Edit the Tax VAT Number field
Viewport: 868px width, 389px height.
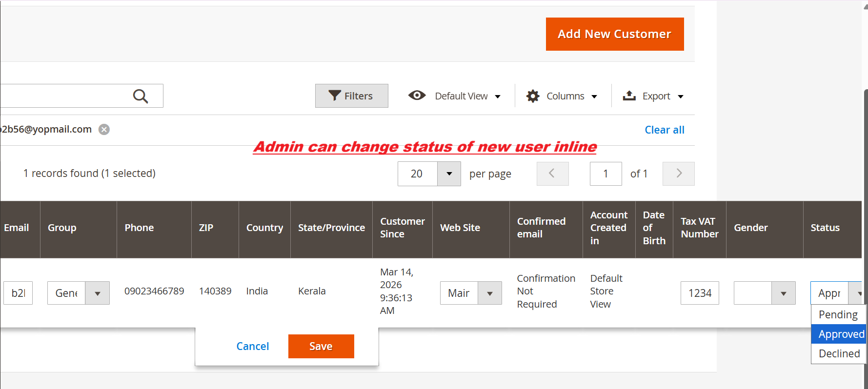(x=699, y=293)
